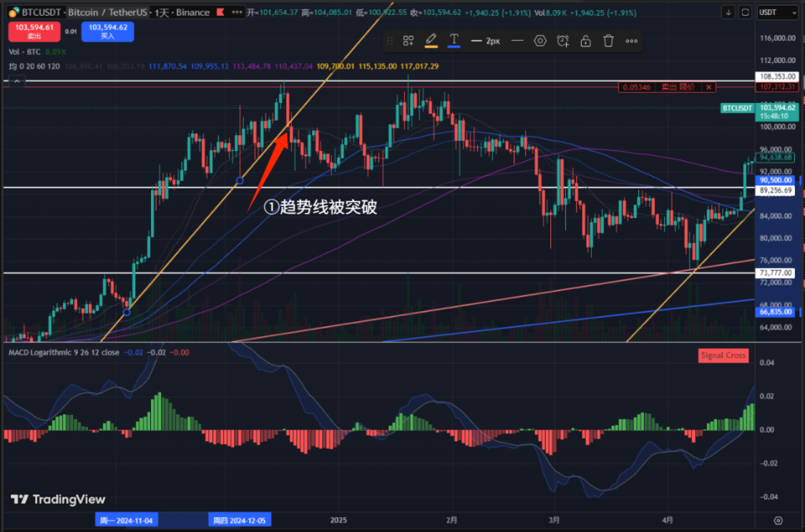Click the fullscreen frame icon
This screenshot has height=532, width=805.
744,13
